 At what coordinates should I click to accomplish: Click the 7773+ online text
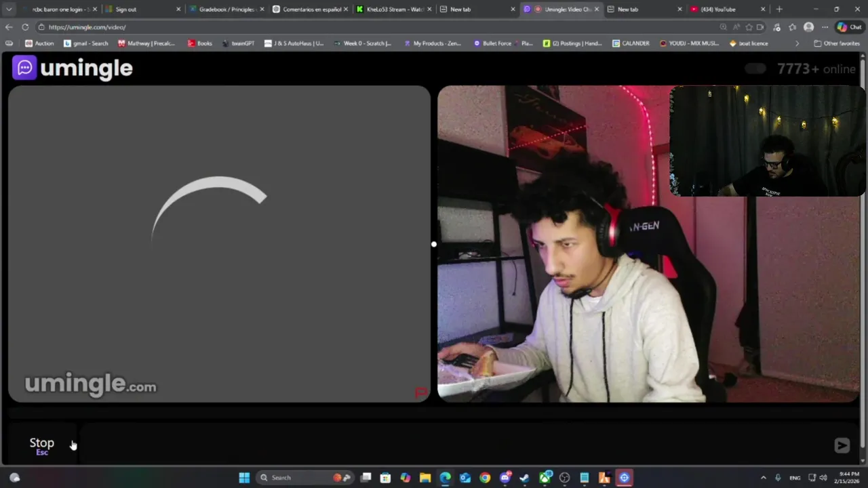pyautogui.click(x=816, y=69)
